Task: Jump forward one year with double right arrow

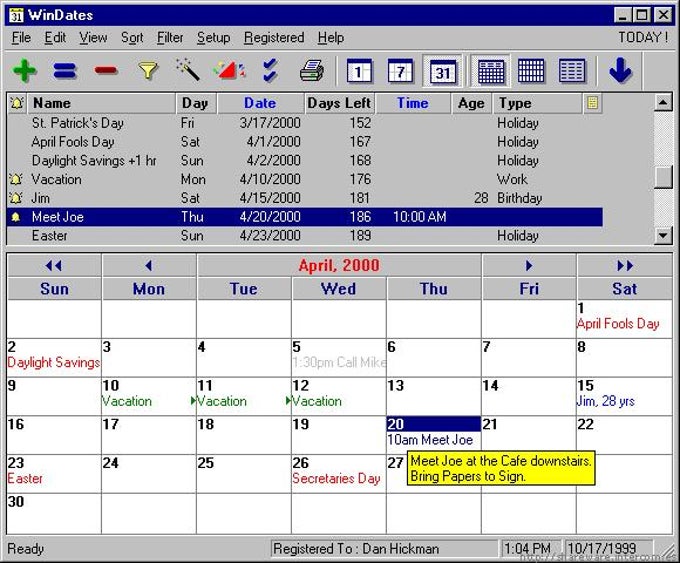Action: (x=624, y=265)
